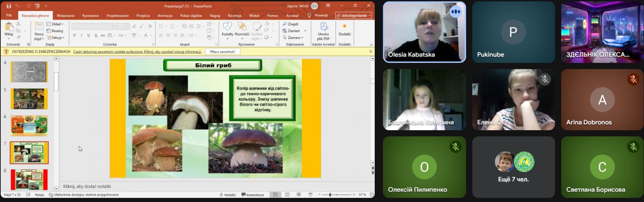The image size is (644, 202).
Task: Start slideshow from beginning in quick access toolbar
Action: point(37,6)
